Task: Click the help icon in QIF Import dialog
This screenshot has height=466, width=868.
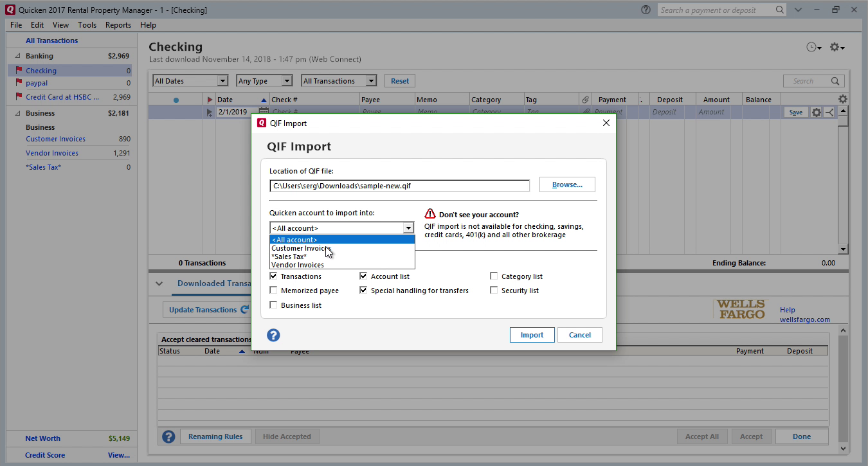Action: [x=273, y=335]
